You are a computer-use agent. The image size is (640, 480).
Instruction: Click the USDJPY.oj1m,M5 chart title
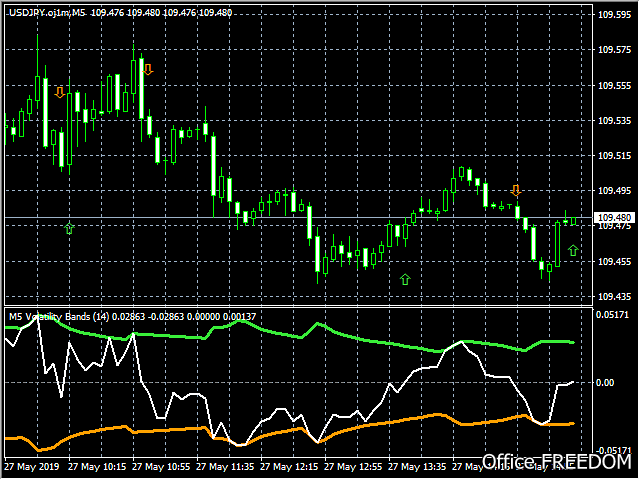(x=47, y=13)
